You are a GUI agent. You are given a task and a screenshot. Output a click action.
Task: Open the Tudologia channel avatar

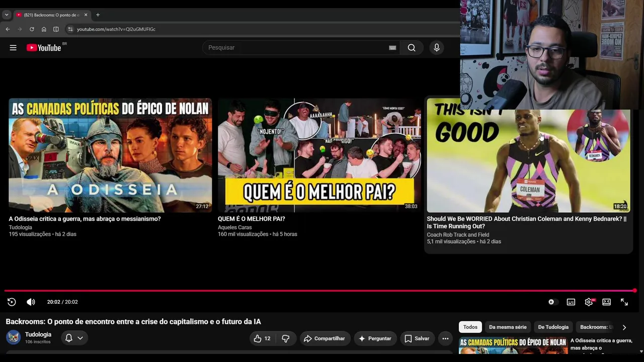point(14,337)
